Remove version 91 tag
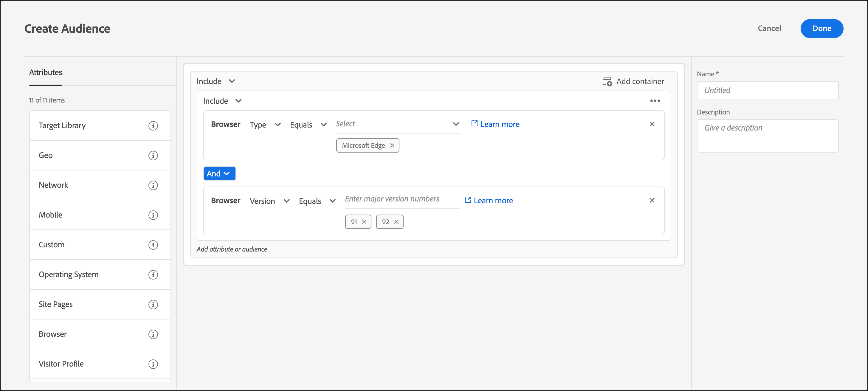This screenshot has width=868, height=391. click(x=364, y=222)
